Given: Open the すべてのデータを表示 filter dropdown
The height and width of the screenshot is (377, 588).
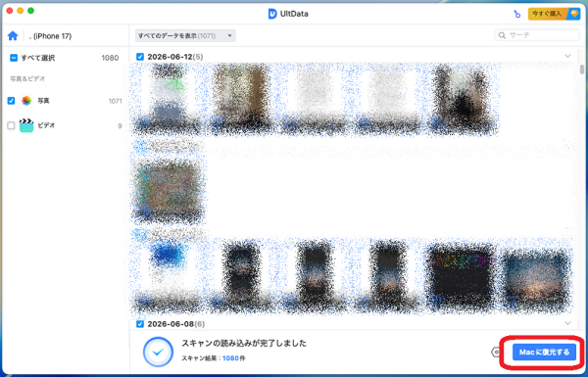Looking at the screenshot, I should pyautogui.click(x=185, y=35).
